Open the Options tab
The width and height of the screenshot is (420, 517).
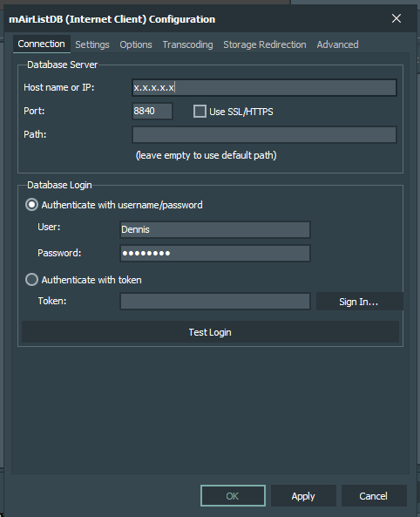[x=136, y=44]
